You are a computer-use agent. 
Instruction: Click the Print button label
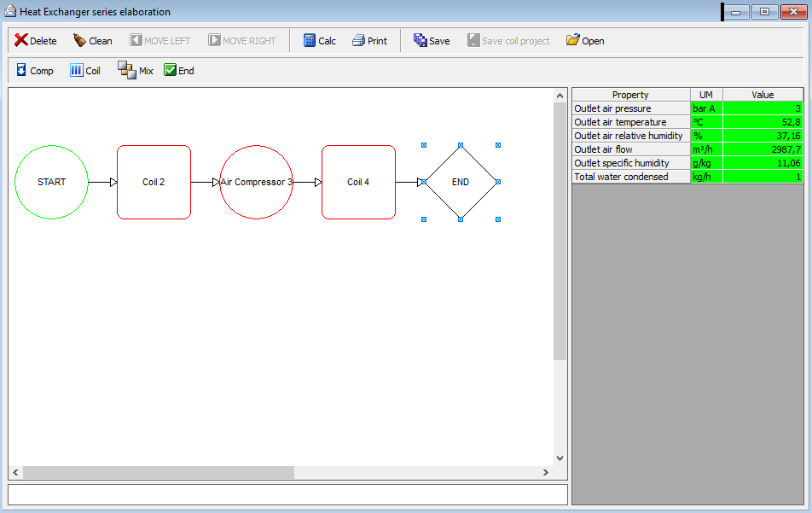(377, 41)
